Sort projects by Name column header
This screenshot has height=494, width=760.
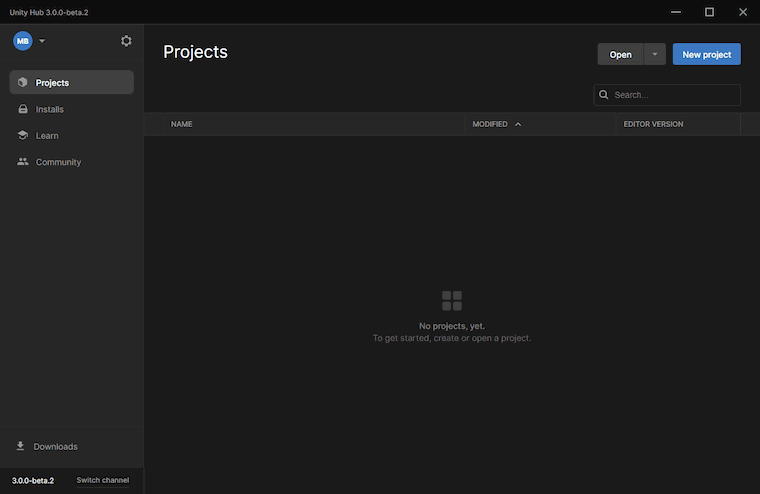[182, 124]
